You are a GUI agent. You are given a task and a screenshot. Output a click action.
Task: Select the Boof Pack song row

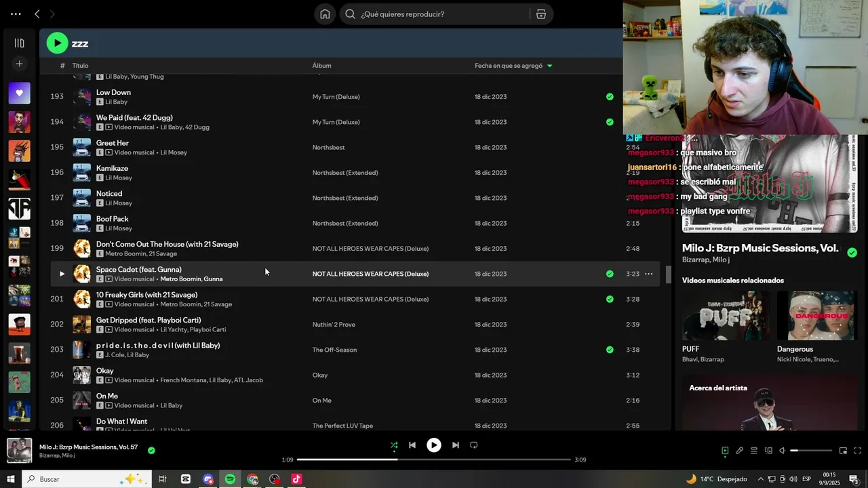[x=355, y=223]
